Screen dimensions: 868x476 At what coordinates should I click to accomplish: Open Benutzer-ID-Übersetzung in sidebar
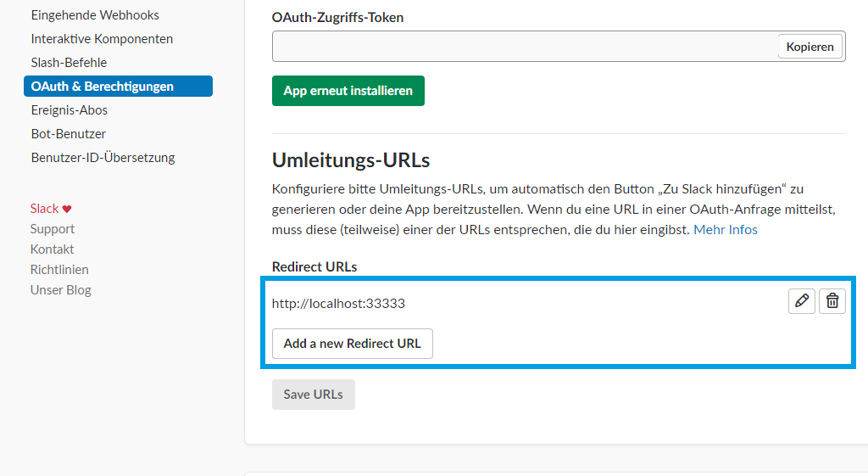tap(103, 158)
